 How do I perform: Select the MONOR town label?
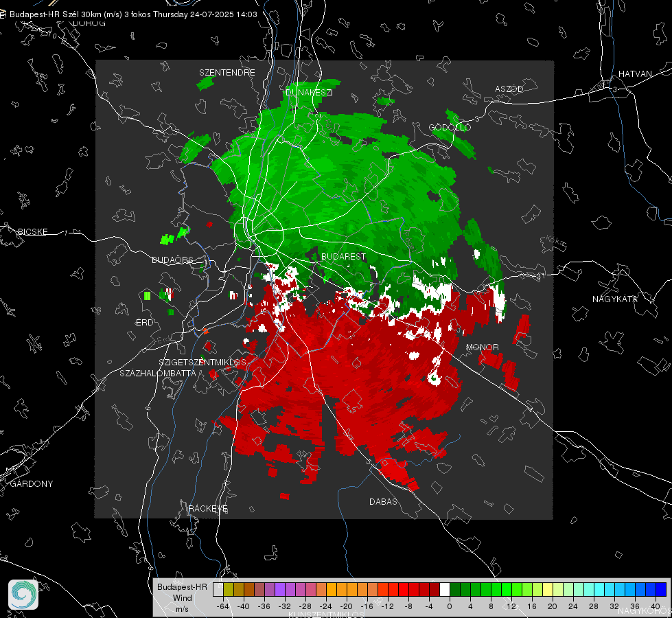point(482,347)
